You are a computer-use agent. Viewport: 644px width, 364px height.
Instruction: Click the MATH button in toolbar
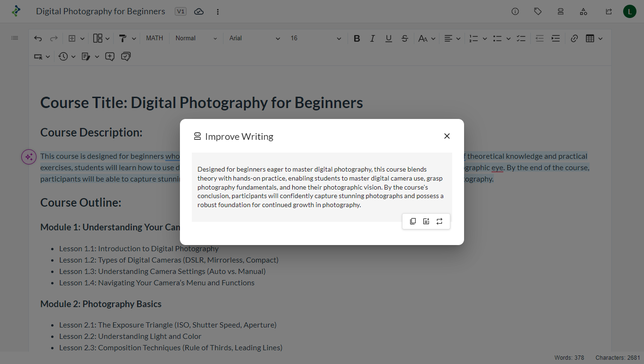[x=154, y=38]
